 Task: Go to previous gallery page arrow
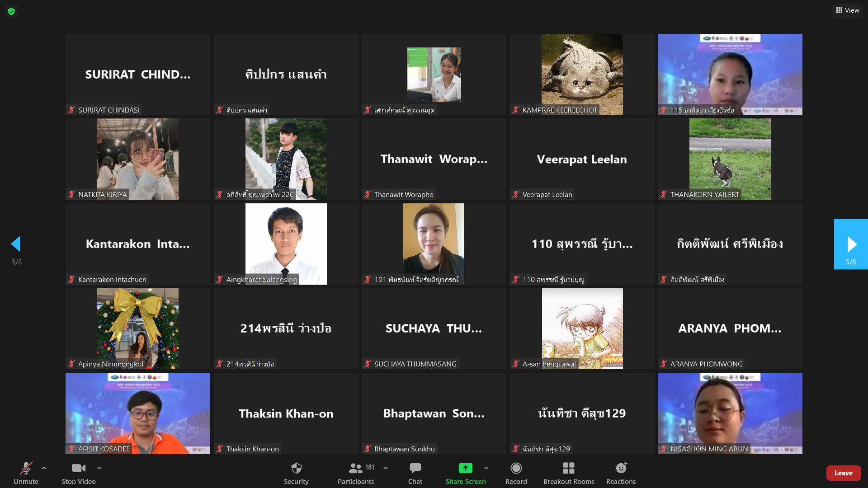(x=16, y=244)
